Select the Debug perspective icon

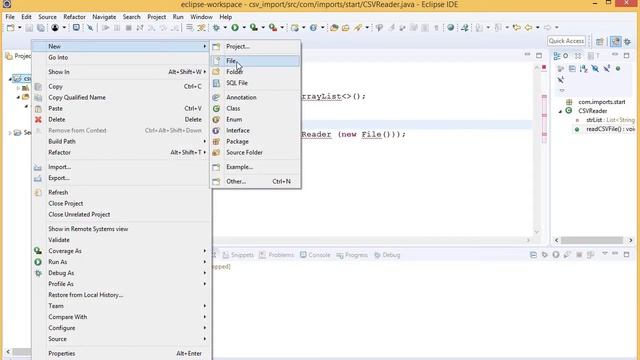click(628, 41)
